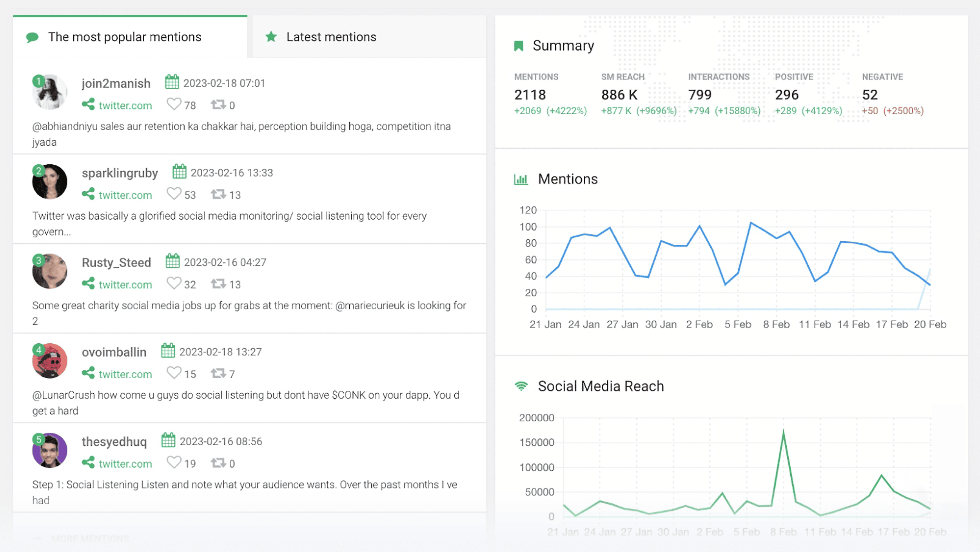The width and height of the screenshot is (980, 552).
Task: Click the POSITIVE value 296
Action: pos(787,95)
